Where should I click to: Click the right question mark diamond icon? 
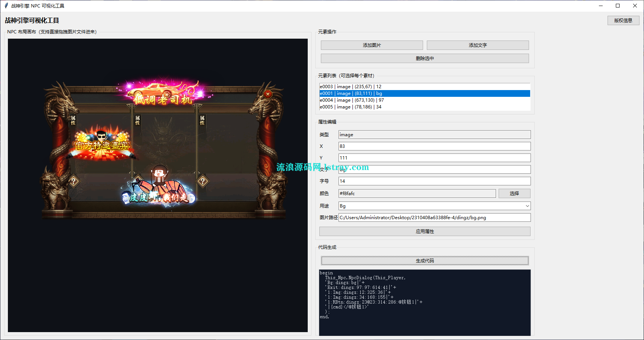[x=203, y=182]
